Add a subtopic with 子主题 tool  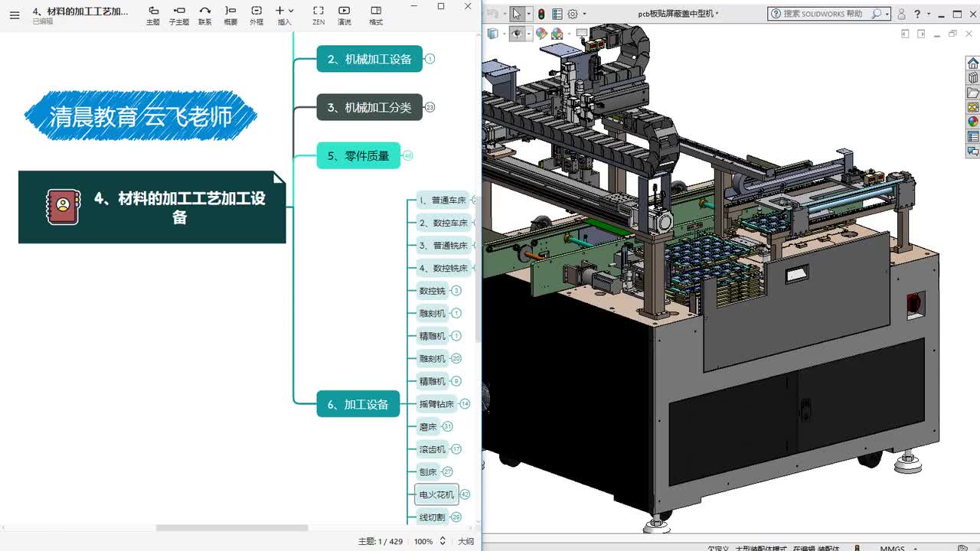[179, 15]
